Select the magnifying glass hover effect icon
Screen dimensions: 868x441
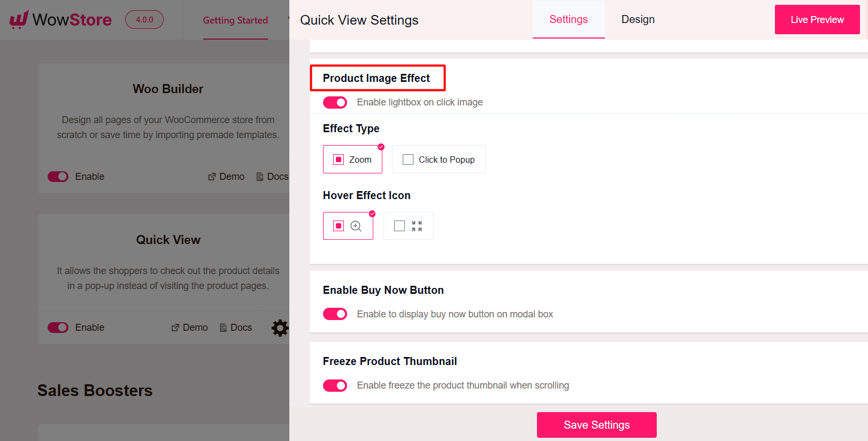[348, 225]
